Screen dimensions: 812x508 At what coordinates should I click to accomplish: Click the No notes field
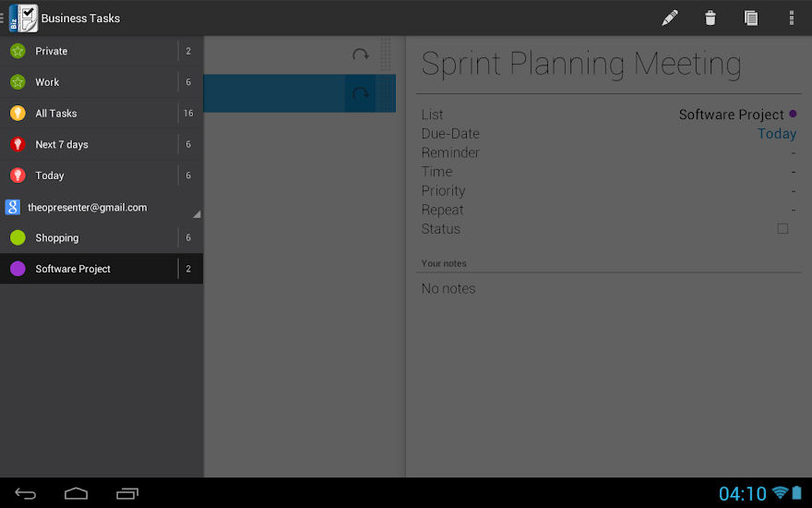coord(448,288)
